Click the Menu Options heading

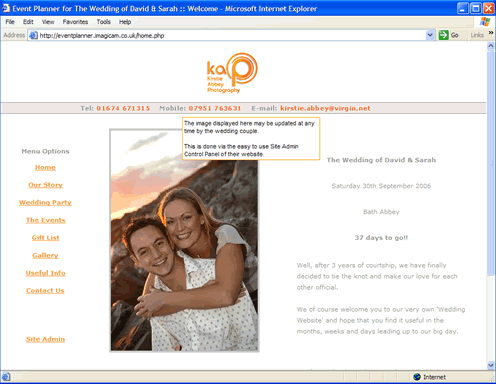click(x=45, y=151)
